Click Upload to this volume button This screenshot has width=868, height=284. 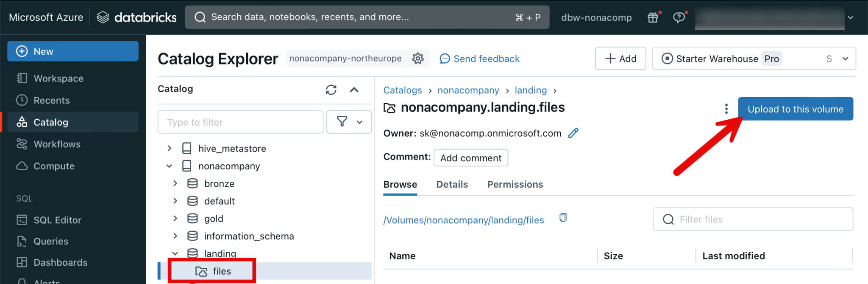pyautogui.click(x=795, y=109)
